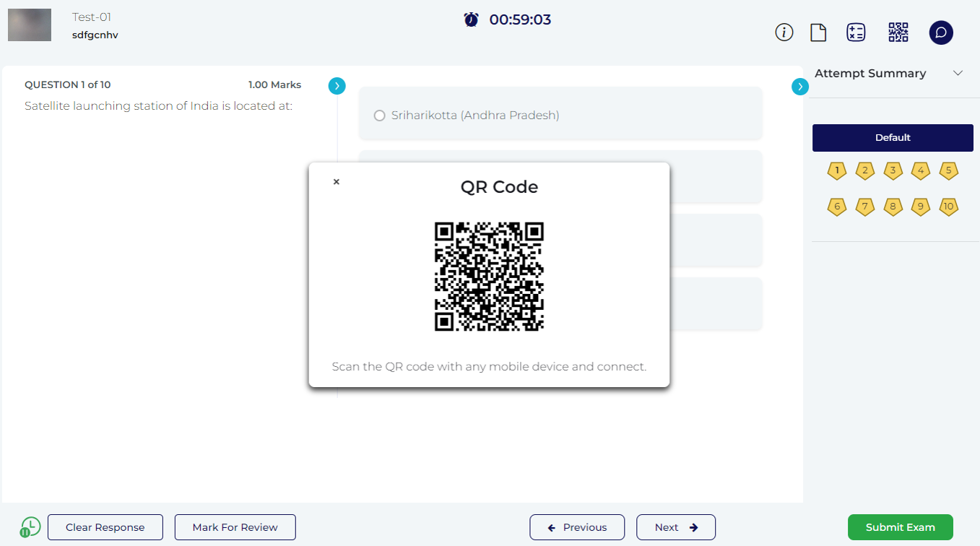
Task: Select the Default section tab
Action: [893, 138]
